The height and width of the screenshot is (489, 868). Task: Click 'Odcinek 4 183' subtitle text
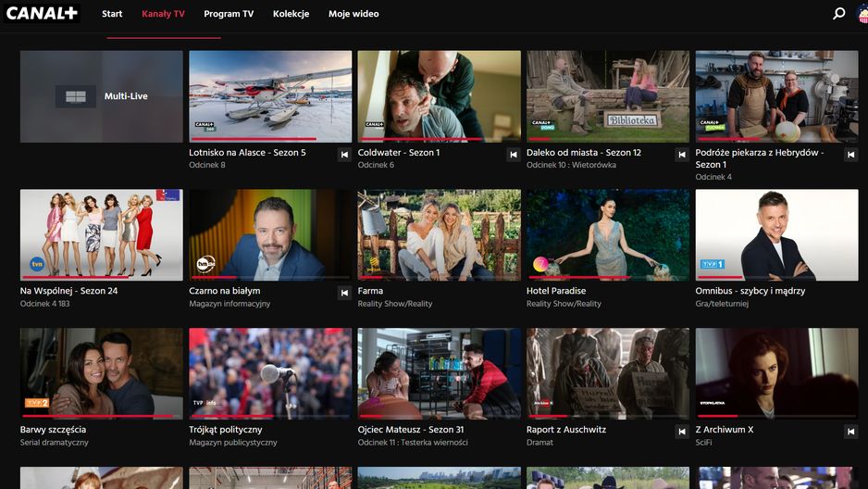click(44, 304)
